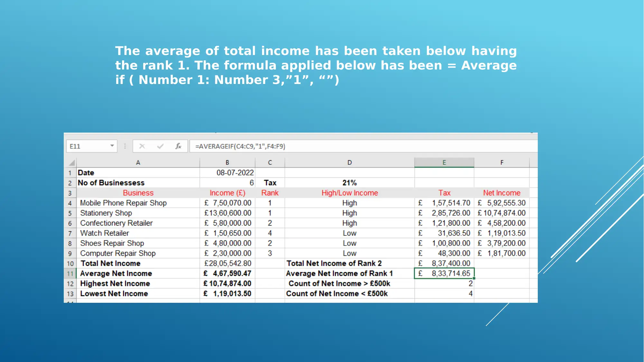
Task: Click the rank '4' cell for Watch Retailer
Action: (x=270, y=233)
